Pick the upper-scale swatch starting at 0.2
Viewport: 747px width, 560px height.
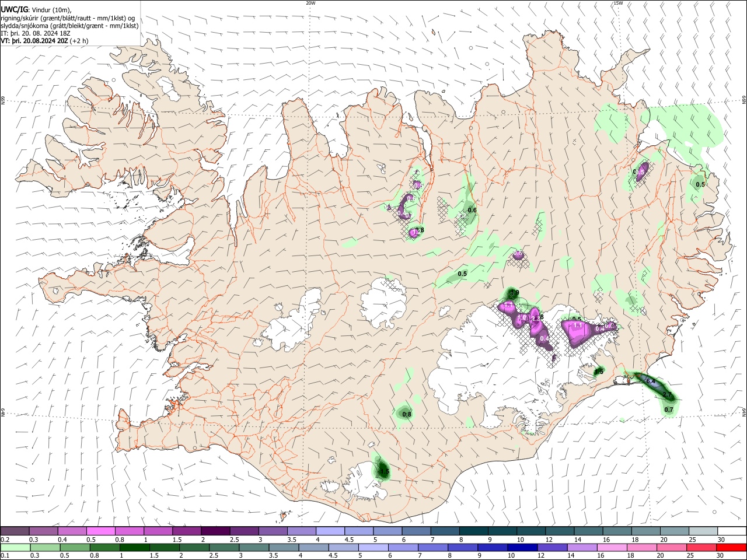15,531
